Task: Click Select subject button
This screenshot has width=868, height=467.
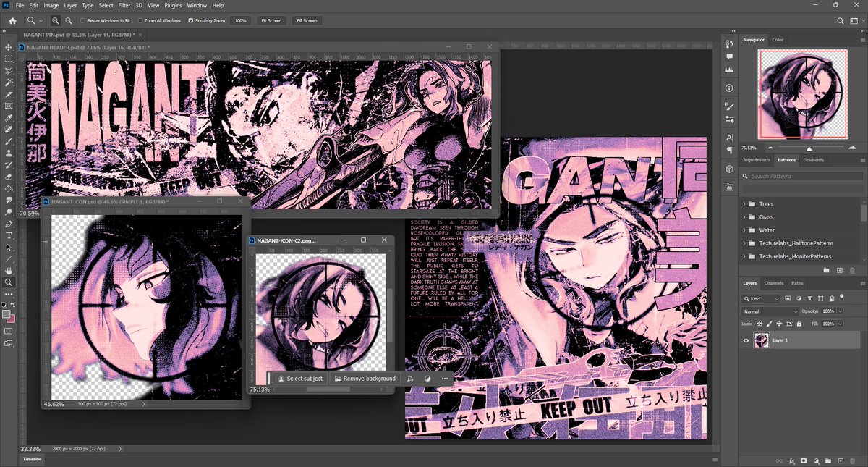Action: 300,379
